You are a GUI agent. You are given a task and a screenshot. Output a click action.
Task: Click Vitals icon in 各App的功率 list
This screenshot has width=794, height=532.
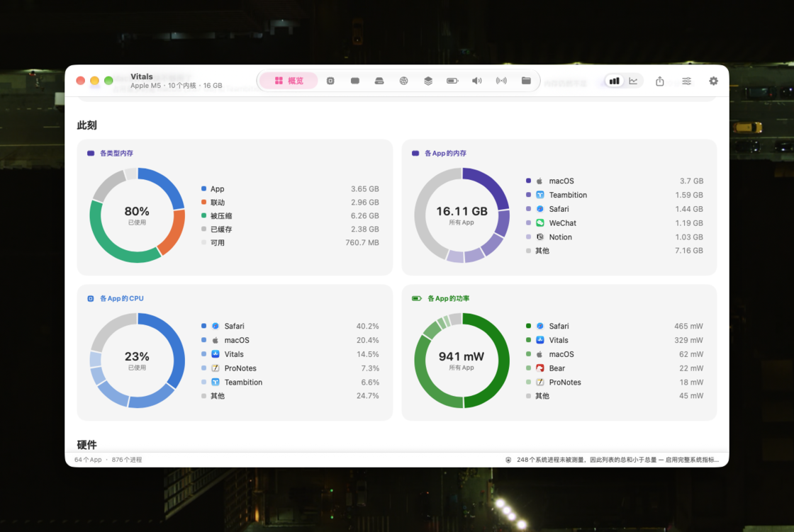539,340
